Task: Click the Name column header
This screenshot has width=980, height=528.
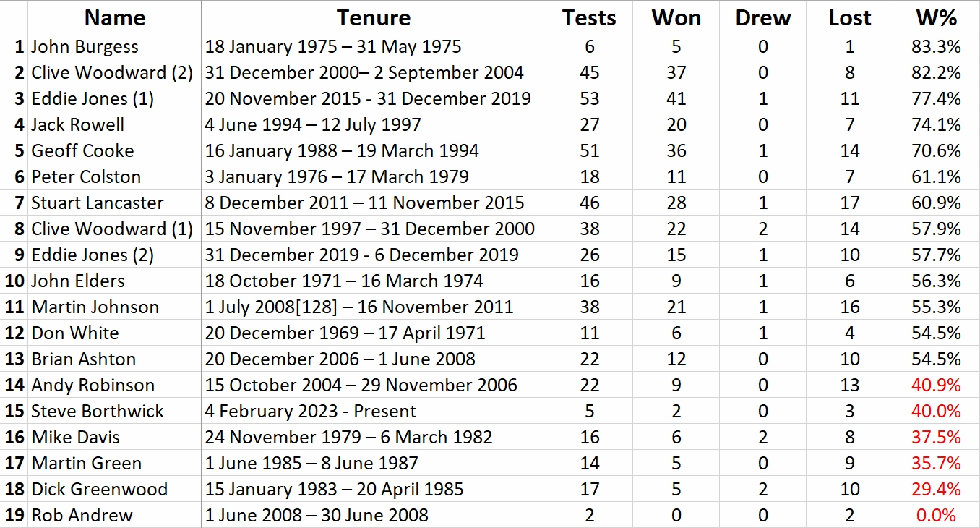Action: (x=114, y=17)
